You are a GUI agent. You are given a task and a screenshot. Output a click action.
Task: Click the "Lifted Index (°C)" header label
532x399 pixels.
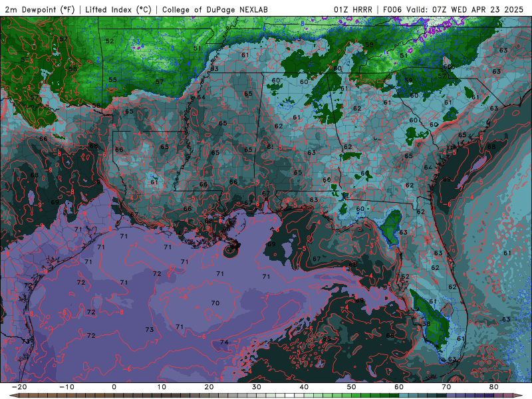[x=118, y=9]
